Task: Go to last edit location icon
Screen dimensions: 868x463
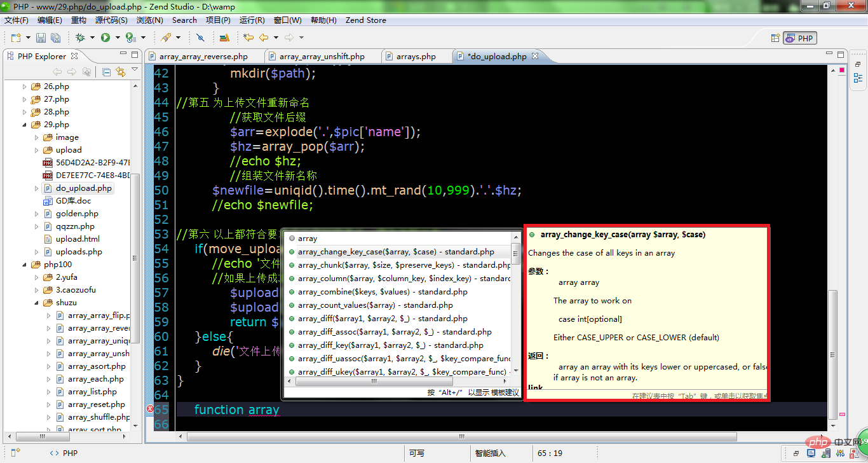Action: click(x=248, y=38)
